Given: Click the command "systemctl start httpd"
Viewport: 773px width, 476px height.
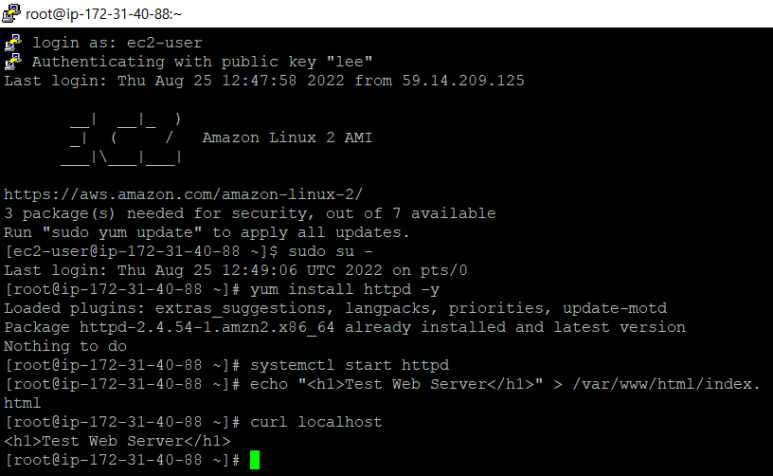Looking at the screenshot, I should tap(350, 365).
